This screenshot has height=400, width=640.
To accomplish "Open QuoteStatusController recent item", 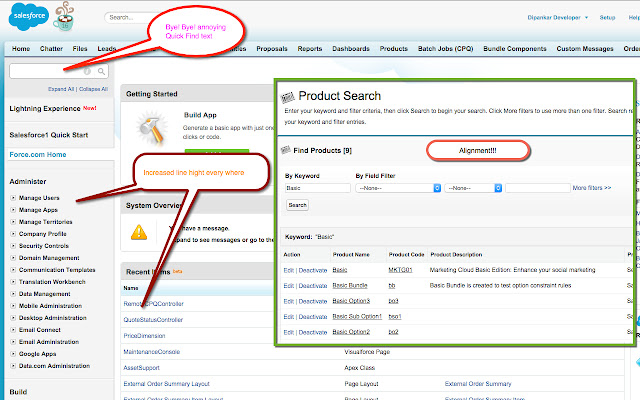I will [153, 320].
